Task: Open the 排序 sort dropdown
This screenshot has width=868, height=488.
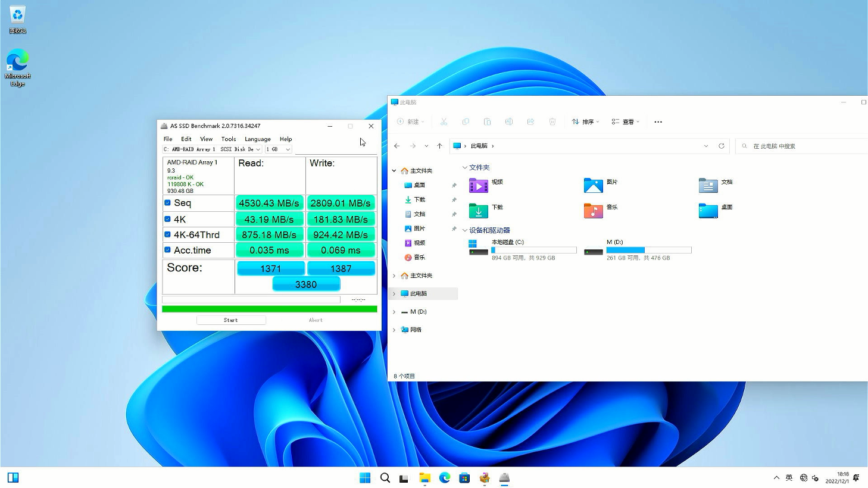Action: (586, 121)
